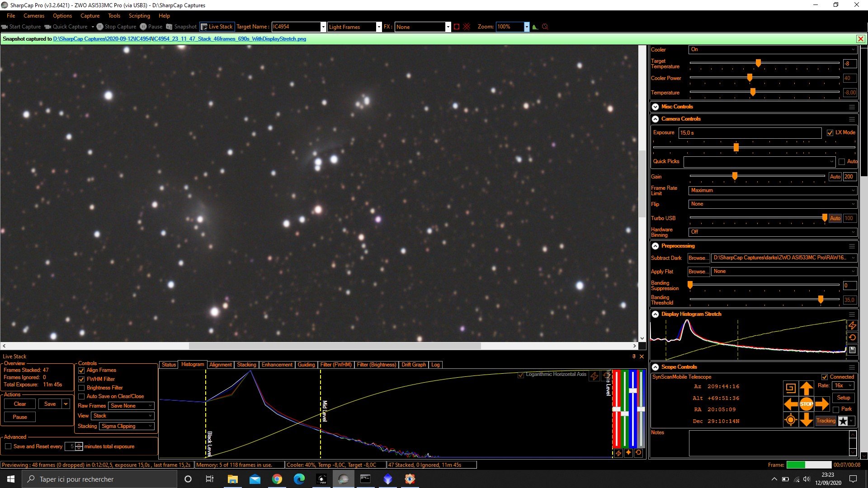Click the four-point star icon under the RGB sliders
The width and height of the screenshot is (868, 488).
(x=628, y=453)
